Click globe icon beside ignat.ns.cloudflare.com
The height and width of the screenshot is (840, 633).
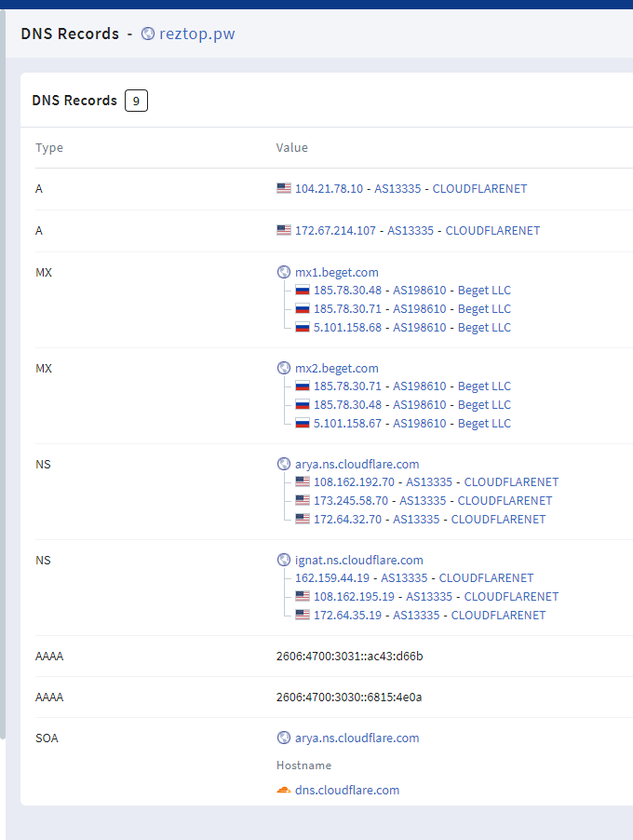tap(284, 560)
